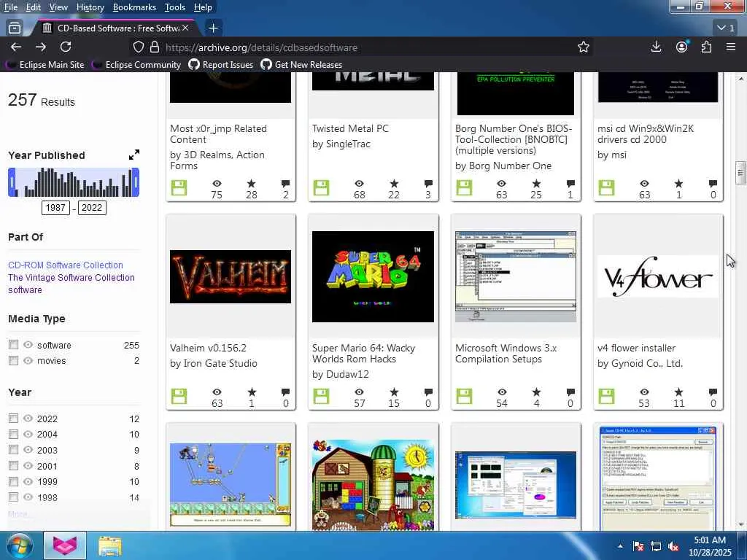Click the right handle of the year range slider
The width and height of the screenshot is (747, 560).
pyautogui.click(x=136, y=182)
